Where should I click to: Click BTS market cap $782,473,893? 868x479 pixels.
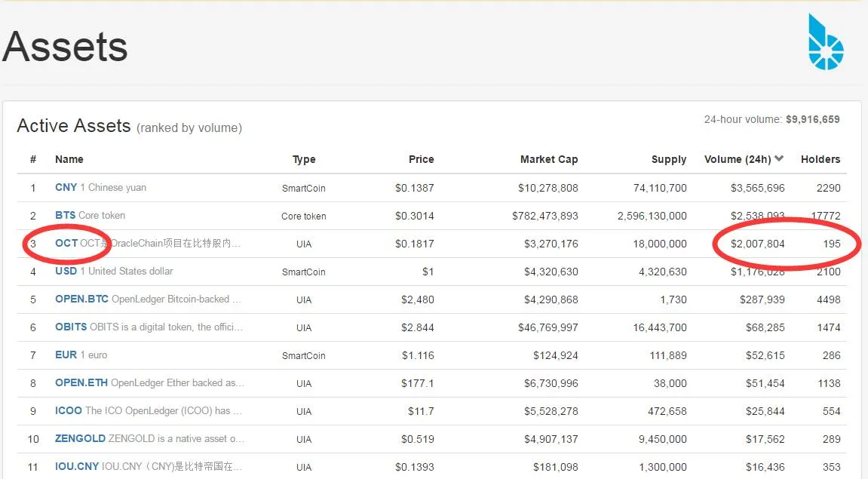pos(544,216)
